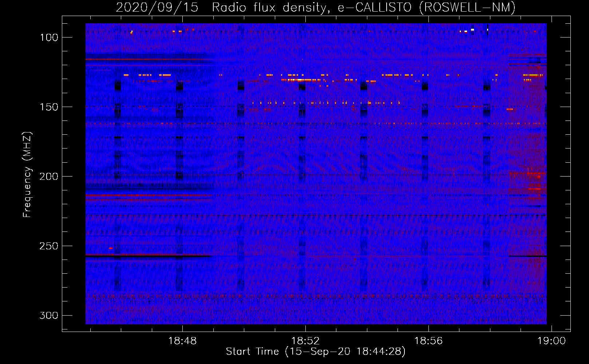589x364 pixels.
Task: Click the 19:00 time tick label
Action: (552, 341)
